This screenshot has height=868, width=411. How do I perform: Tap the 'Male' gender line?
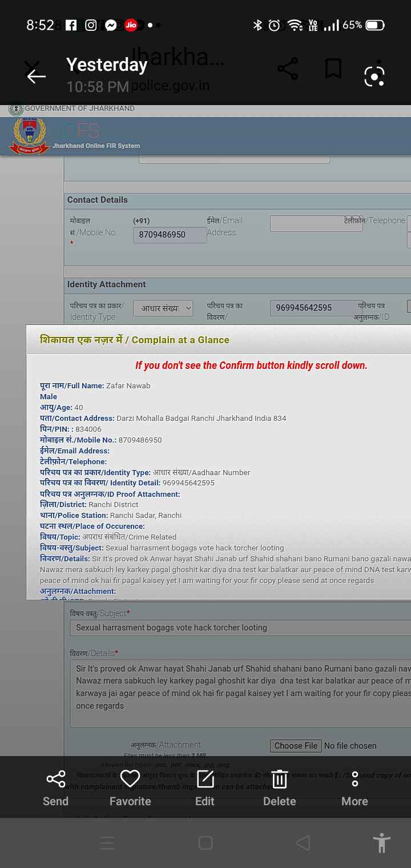click(x=49, y=396)
